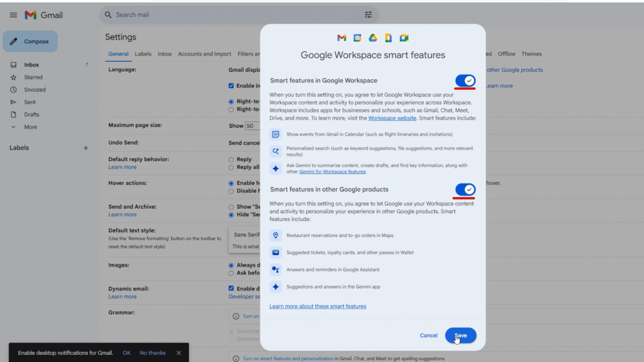Open the Inbox folder icon
The image size is (644, 362).
[13, 65]
